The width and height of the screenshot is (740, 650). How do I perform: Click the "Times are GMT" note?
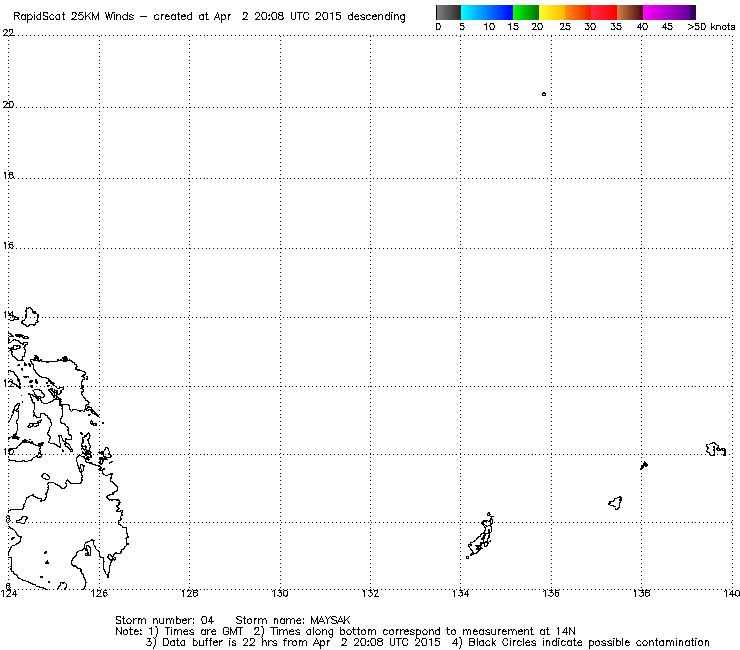203,631
